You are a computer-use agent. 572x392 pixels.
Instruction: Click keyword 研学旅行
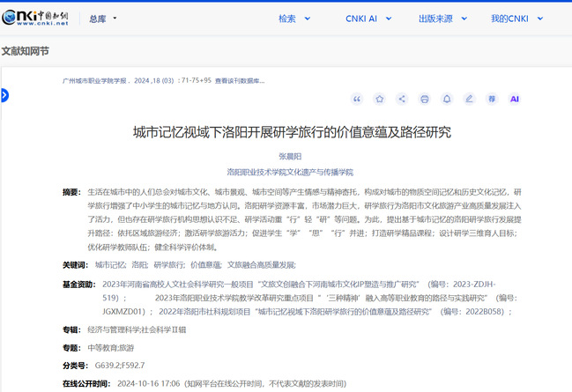pos(168,264)
